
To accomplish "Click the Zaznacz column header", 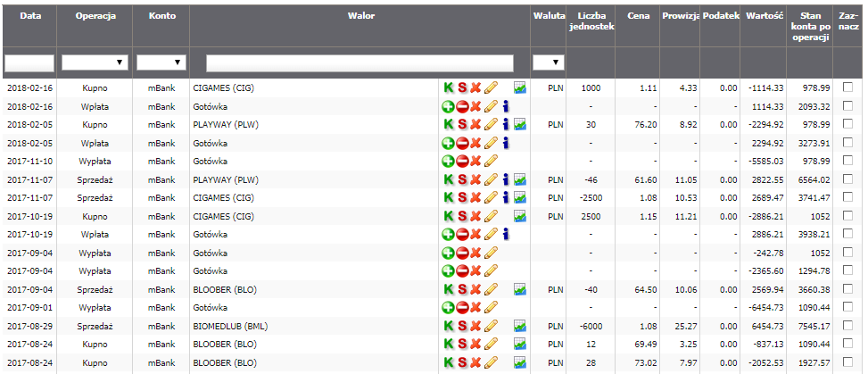I will point(848,21).
